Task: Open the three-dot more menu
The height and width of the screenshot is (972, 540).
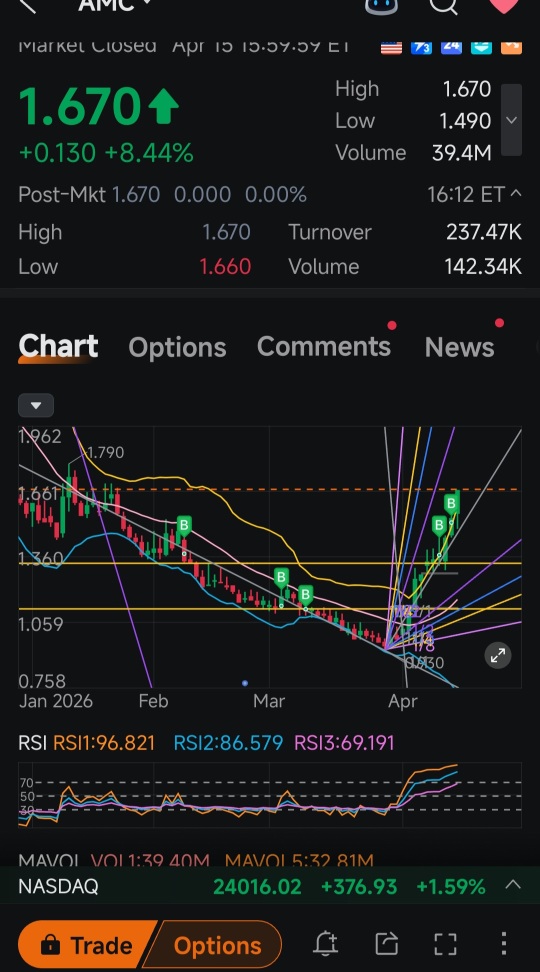Action: [504, 943]
